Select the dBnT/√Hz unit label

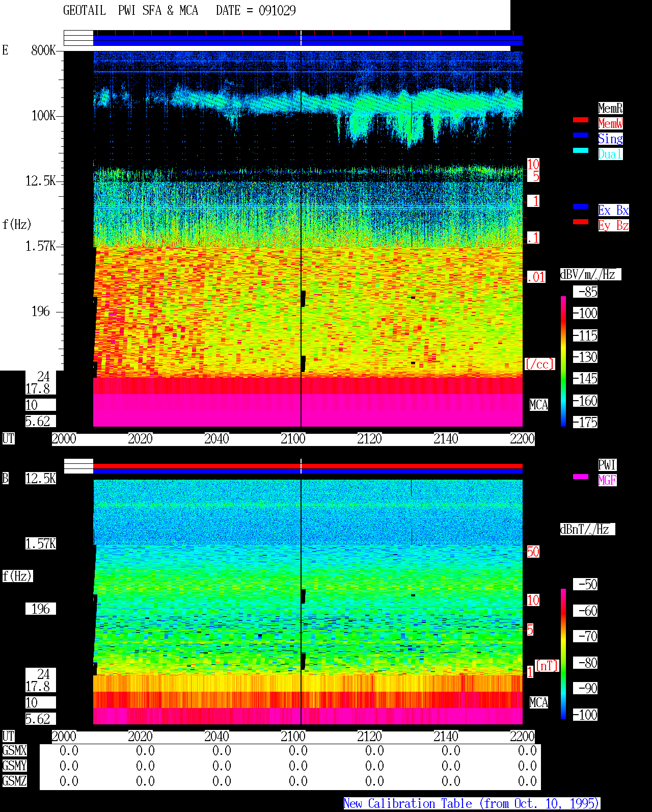[x=587, y=529]
